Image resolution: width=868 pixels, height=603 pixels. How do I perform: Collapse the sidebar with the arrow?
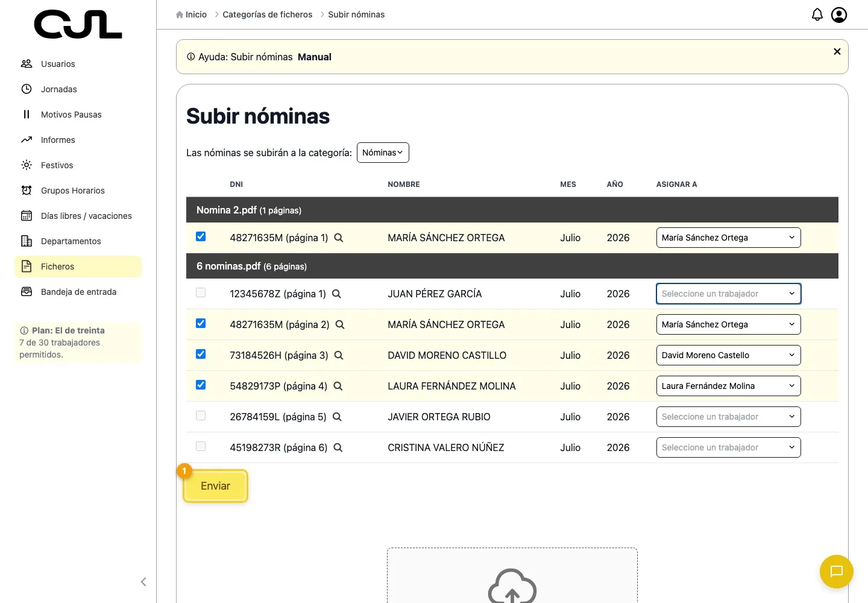pos(143,582)
